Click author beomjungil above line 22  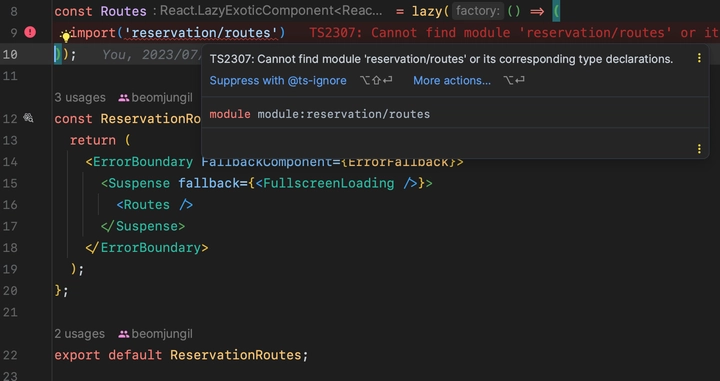click(155, 334)
